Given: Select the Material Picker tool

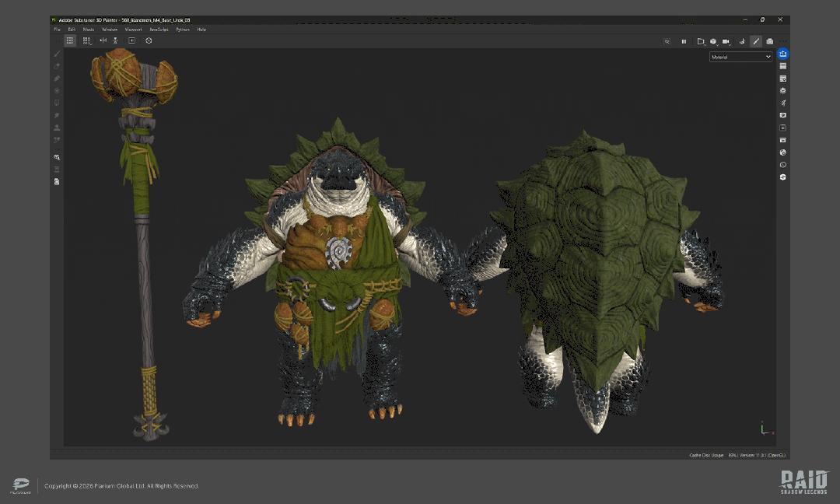Looking at the screenshot, I should pos(57,140).
